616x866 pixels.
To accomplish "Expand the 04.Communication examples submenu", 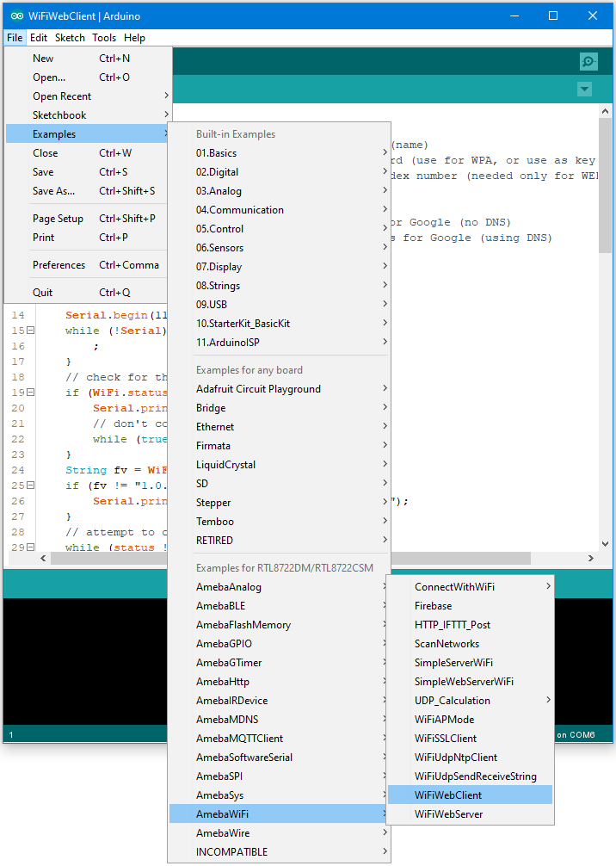I will point(280,210).
